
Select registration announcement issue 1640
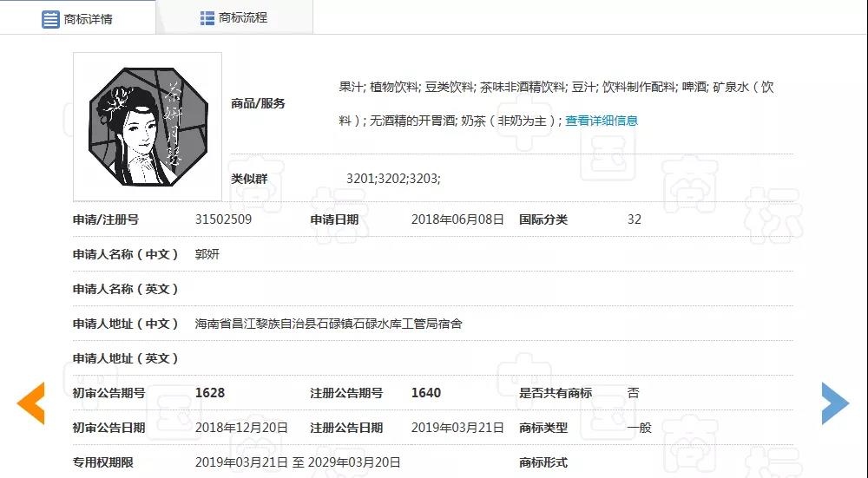(x=426, y=393)
